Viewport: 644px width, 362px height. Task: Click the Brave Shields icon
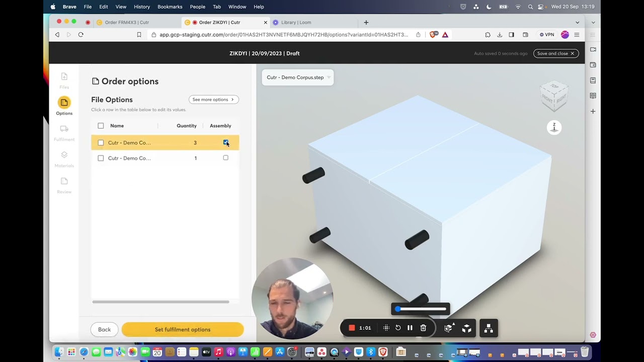coord(433,35)
